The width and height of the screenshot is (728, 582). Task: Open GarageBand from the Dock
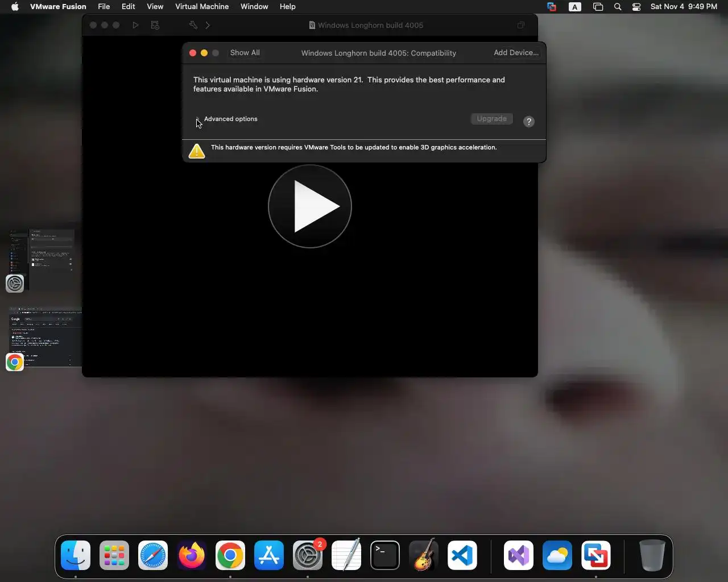coord(424,555)
